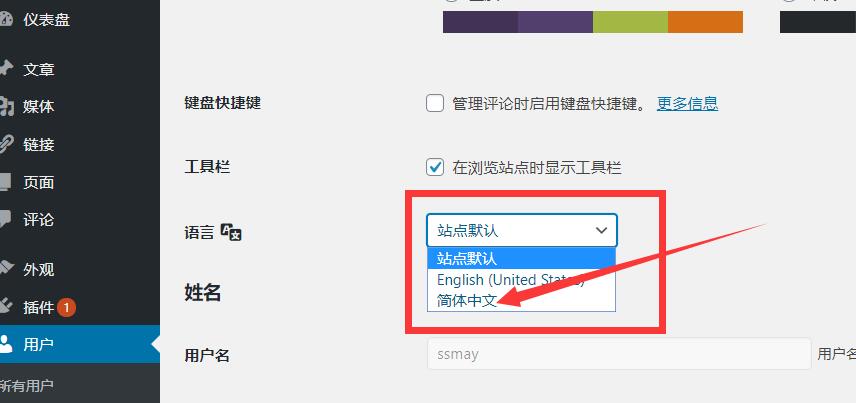Screen dimensions: 856x403
Task: Open the 用户 menu item
Action: [x=80, y=344]
